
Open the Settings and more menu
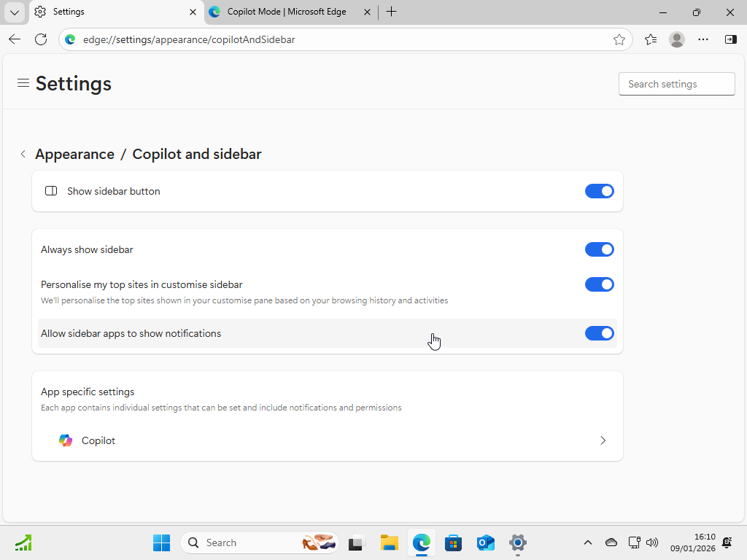click(703, 39)
